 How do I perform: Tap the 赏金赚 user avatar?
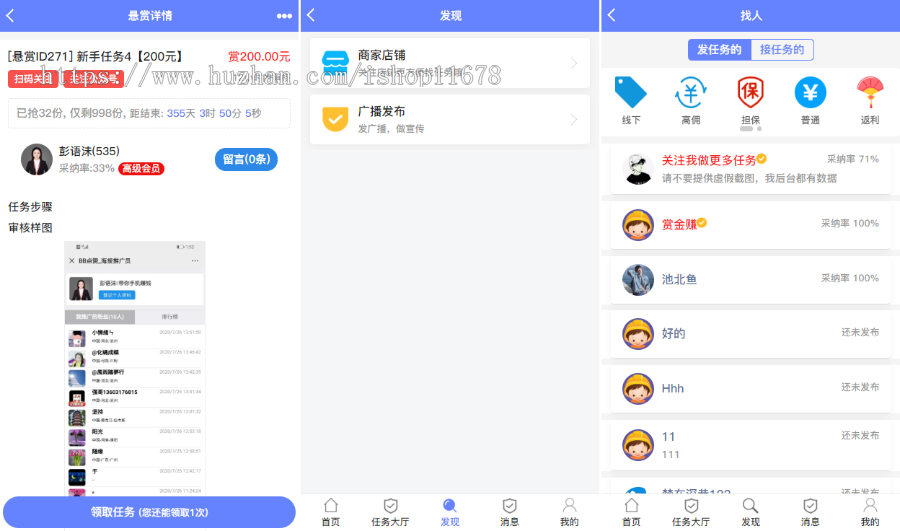click(x=638, y=224)
